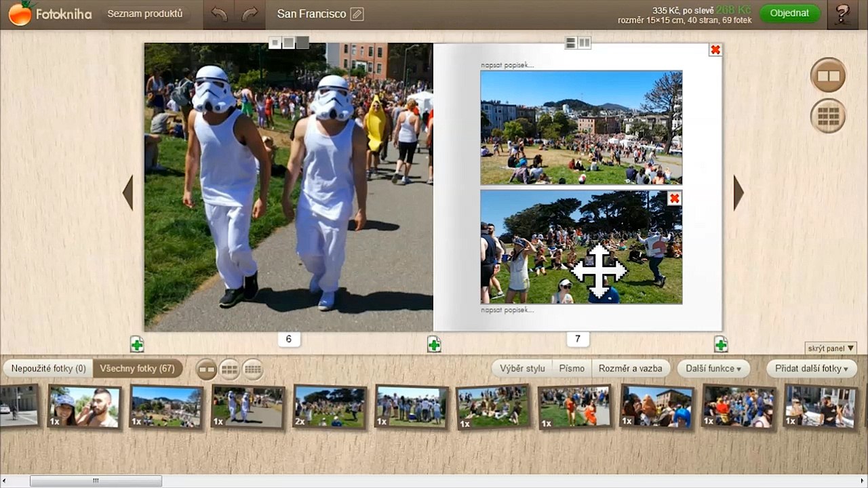Switch to two-page spread view icon

(x=828, y=76)
